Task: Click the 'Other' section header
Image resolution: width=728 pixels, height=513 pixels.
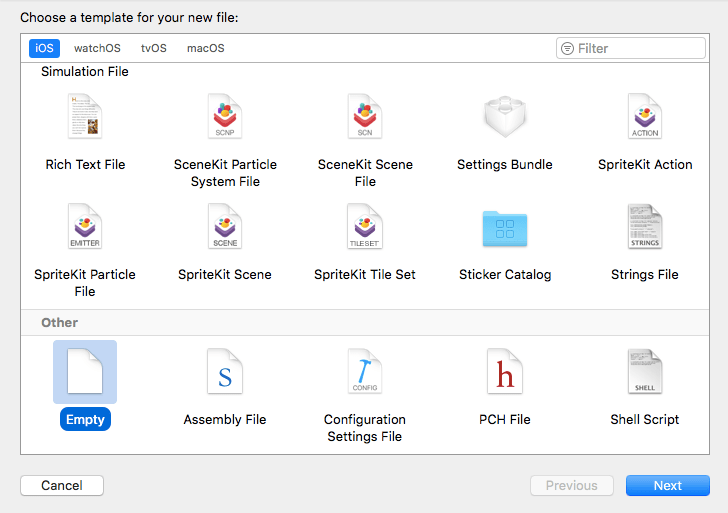Action: [x=59, y=322]
